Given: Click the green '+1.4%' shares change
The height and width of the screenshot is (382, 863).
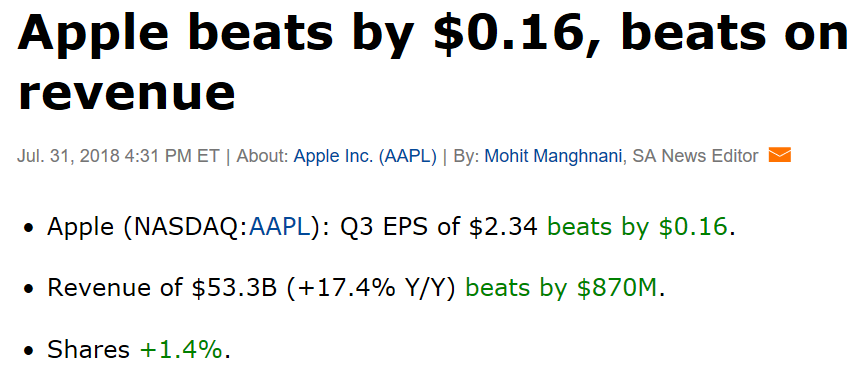Looking at the screenshot, I should (x=181, y=350).
